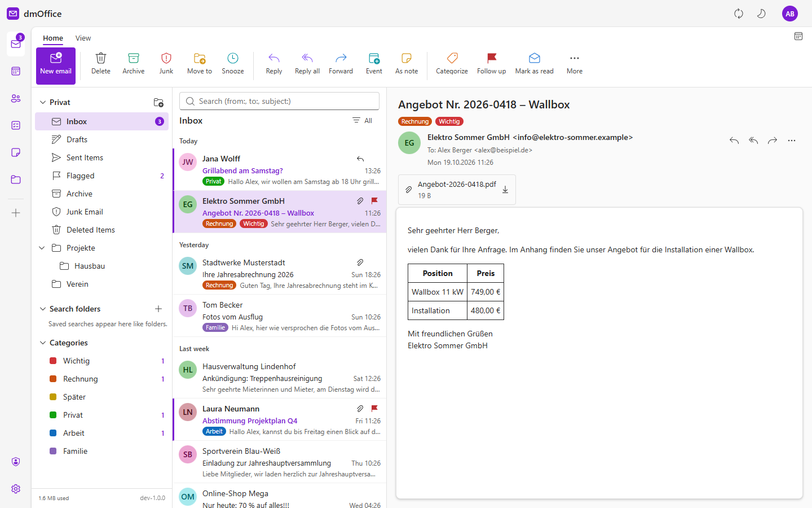
Task: Mark message as Junk
Action: tap(166, 64)
